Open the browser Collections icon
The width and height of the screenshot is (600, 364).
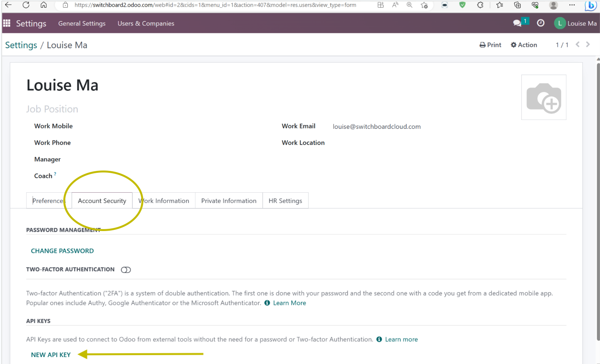pyautogui.click(x=517, y=5)
